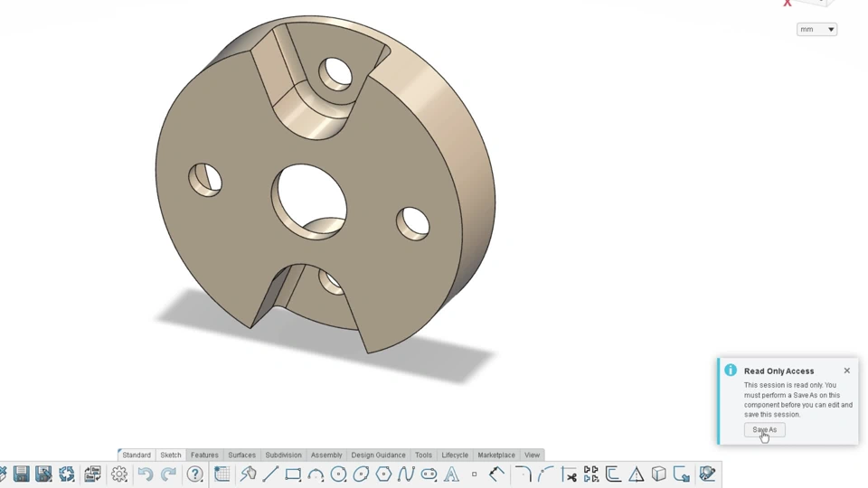
Task: Click the sketch review magnifier icon
Action: tap(707, 474)
